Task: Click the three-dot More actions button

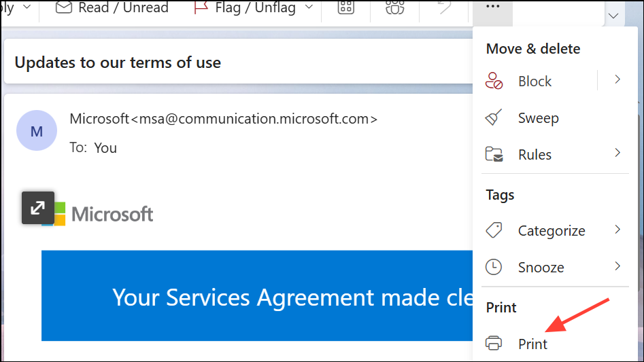Action: tap(493, 7)
